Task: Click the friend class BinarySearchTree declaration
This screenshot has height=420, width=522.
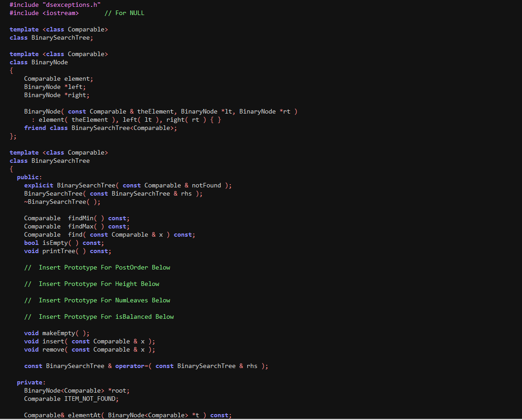Action: (x=99, y=128)
